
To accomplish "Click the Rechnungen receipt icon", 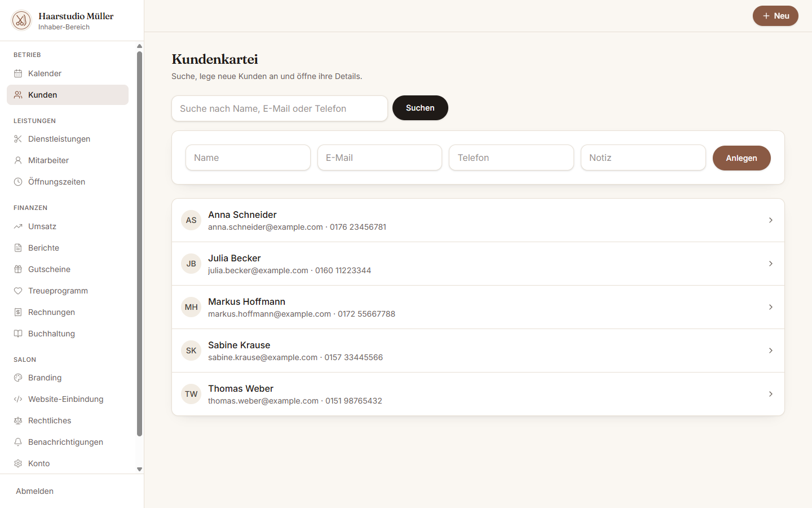I will [x=18, y=312].
